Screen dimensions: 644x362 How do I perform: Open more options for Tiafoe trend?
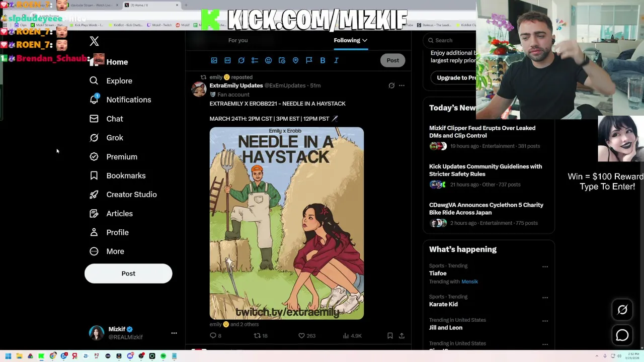(x=545, y=266)
